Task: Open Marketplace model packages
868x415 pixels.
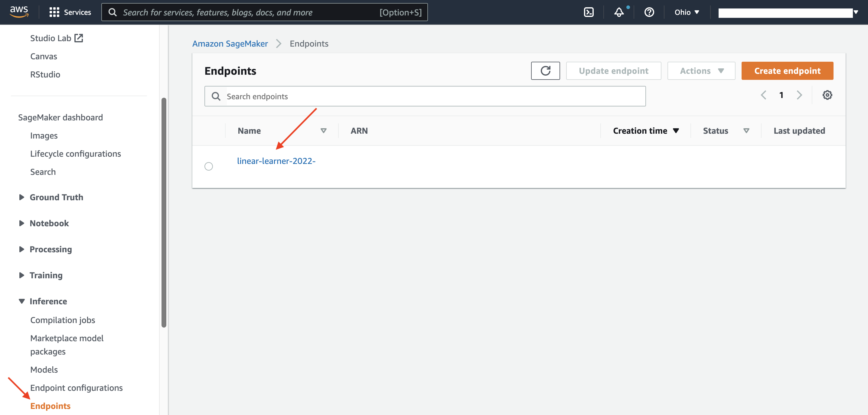Action: point(67,345)
